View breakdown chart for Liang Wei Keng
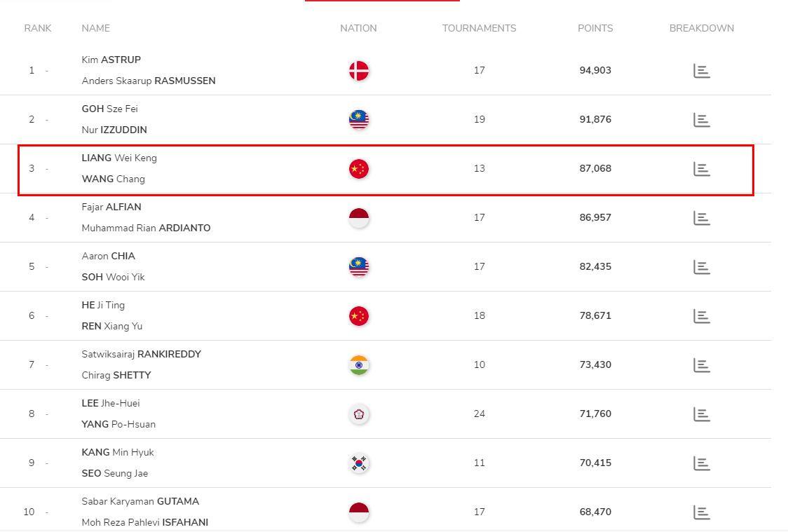788x532 pixels. 701,170
